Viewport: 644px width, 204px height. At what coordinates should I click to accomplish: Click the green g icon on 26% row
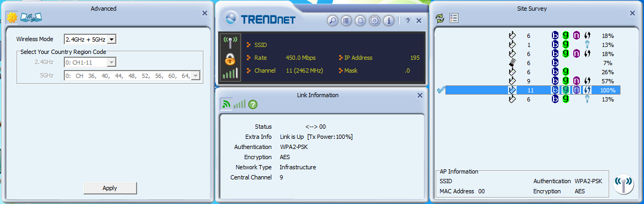click(x=565, y=72)
